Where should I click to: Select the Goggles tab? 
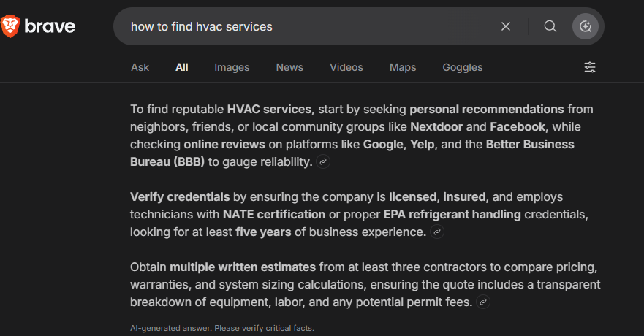(463, 67)
